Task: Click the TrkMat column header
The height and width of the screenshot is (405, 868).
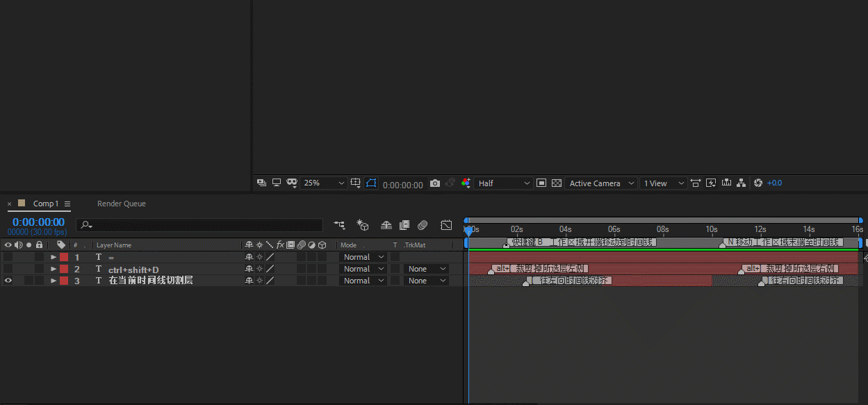Action: (x=414, y=245)
